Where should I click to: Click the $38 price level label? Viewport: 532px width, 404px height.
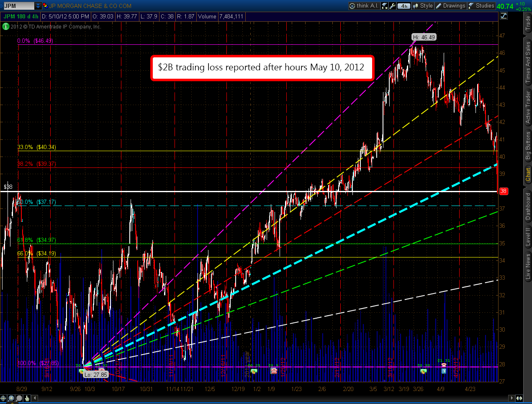click(8, 187)
